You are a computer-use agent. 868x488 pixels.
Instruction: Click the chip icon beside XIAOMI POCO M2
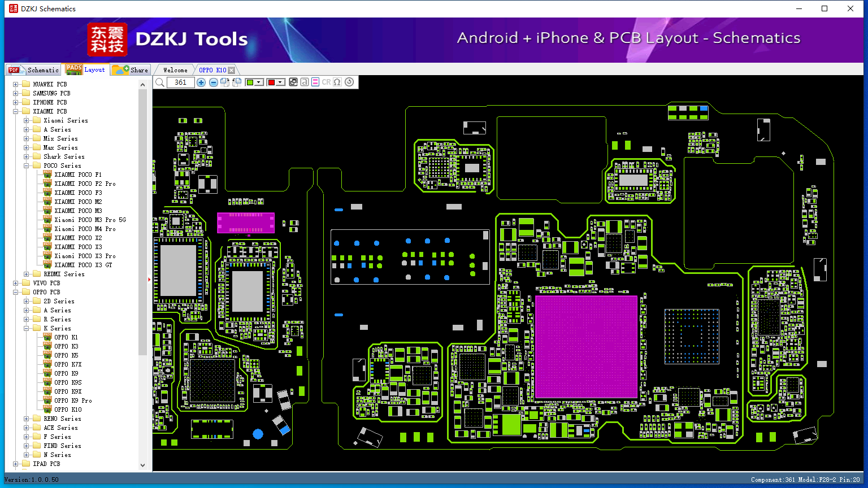(47, 202)
